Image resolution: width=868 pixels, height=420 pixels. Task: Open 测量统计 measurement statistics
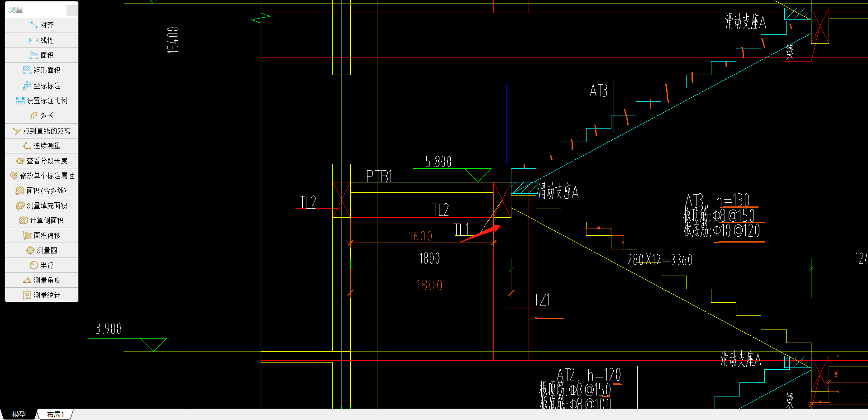pos(42,295)
